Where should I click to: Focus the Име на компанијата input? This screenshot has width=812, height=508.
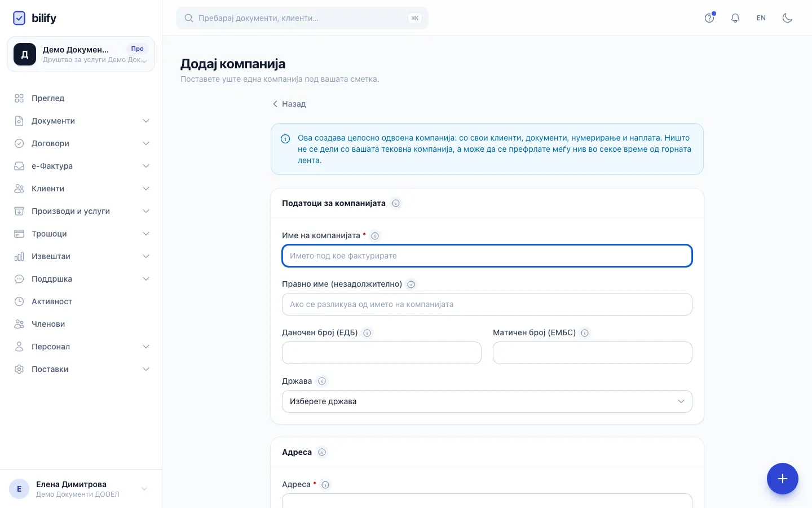pyautogui.click(x=487, y=256)
